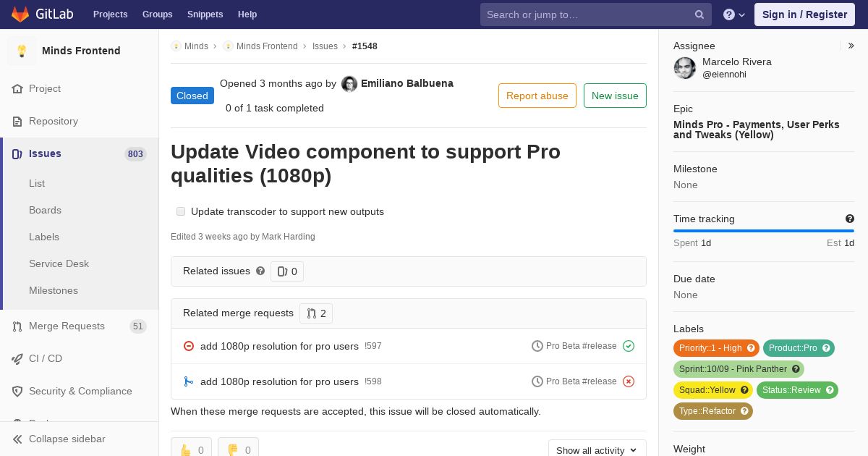Click the Merge Requests sidebar icon

[17, 326]
